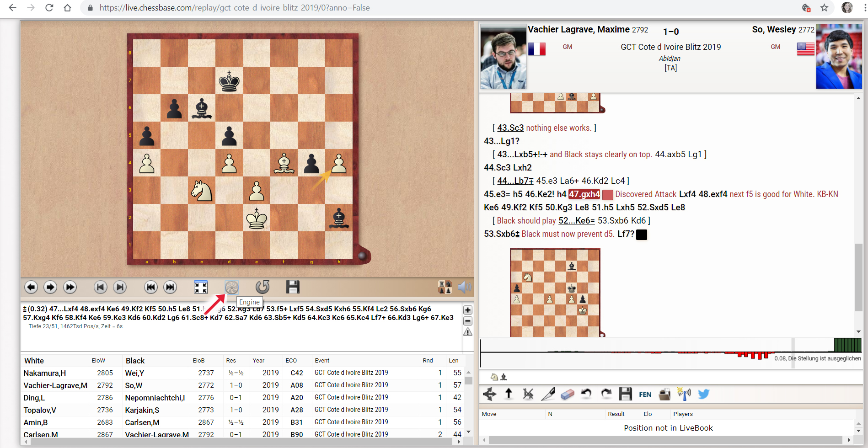Click the FEN button in the notation toolbar
This screenshot has width=868, height=448.
[x=645, y=394]
